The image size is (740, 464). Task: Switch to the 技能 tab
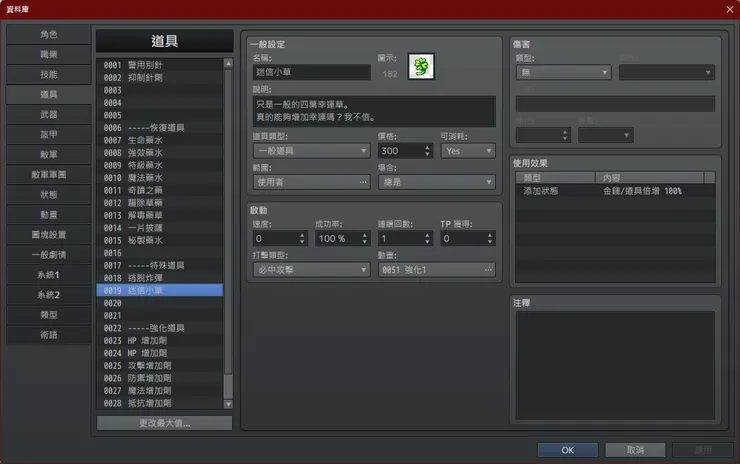coord(49,75)
